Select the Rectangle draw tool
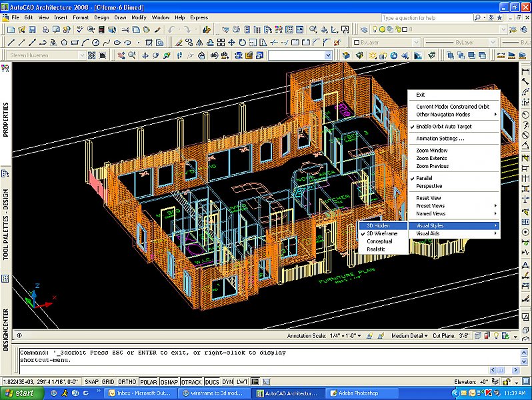 click(x=75, y=43)
